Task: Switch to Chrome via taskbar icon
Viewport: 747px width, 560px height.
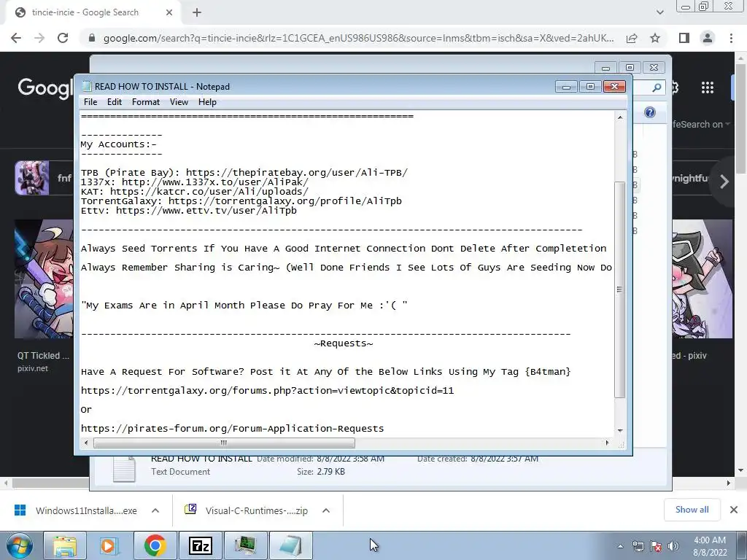Action: (155, 545)
